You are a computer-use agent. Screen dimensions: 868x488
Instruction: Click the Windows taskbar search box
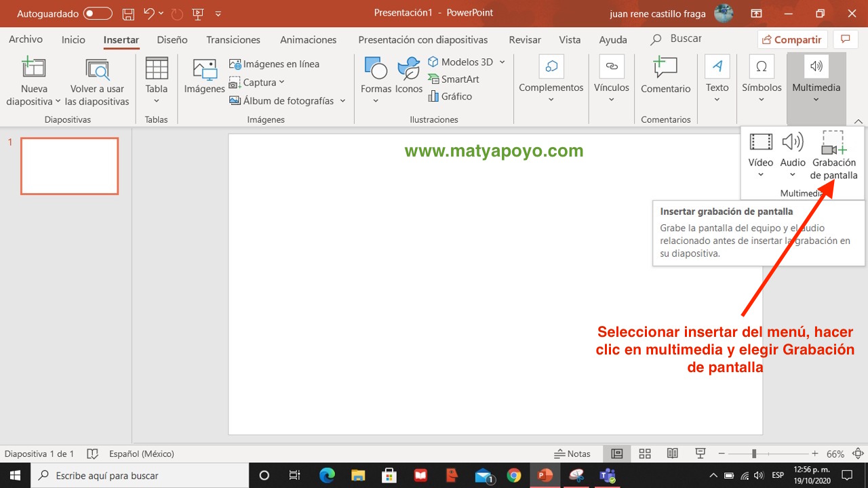[x=140, y=475]
